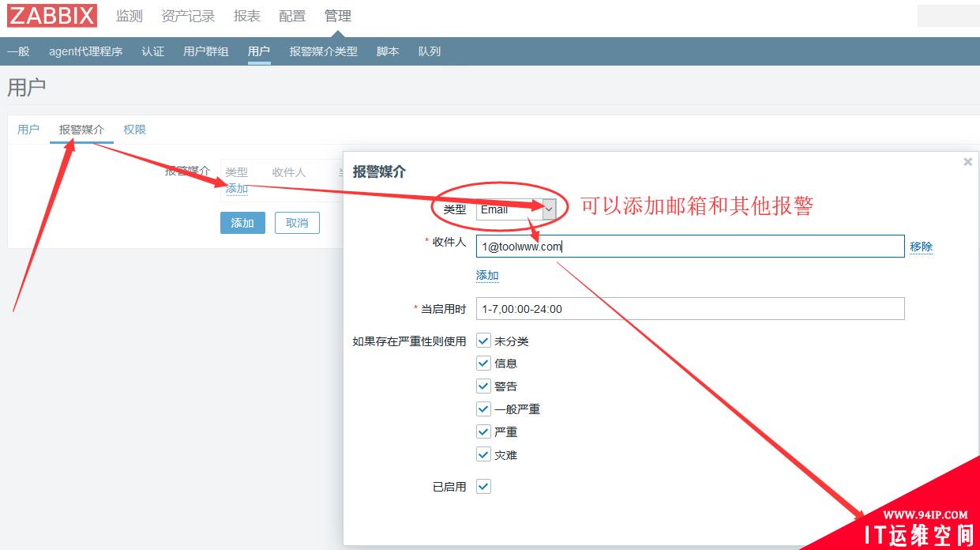Image resolution: width=980 pixels, height=550 pixels.
Task: Click the 如果存在严重性则使用 label
Action: 409,341
